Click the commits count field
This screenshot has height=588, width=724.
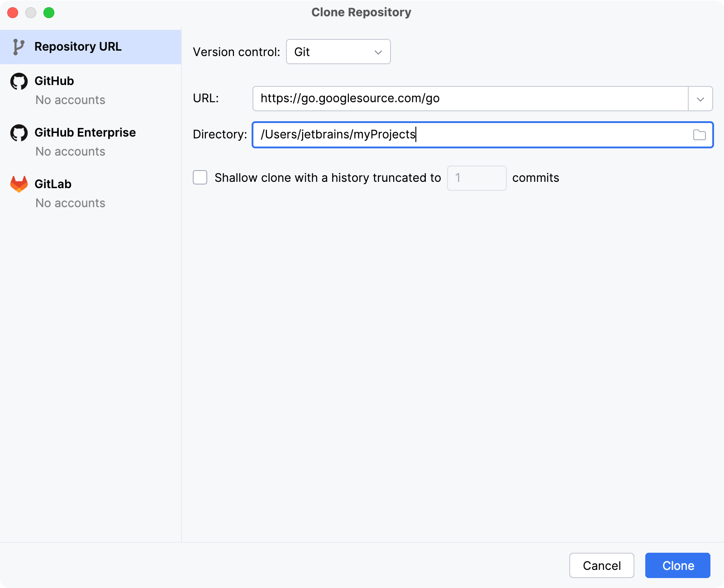(x=476, y=178)
